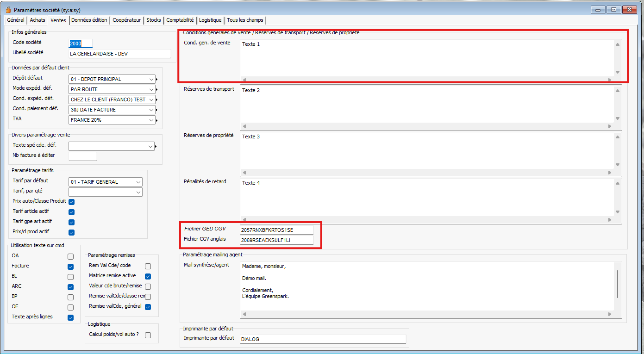
Task: Click the small arrow beside Mode expéd. déf.
Action: click(157, 90)
